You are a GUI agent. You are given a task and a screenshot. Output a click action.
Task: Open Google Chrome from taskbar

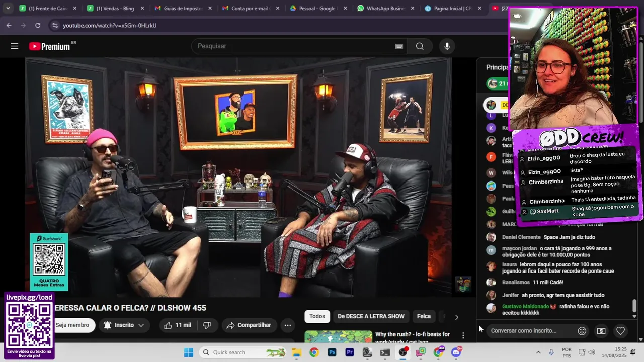click(314, 352)
